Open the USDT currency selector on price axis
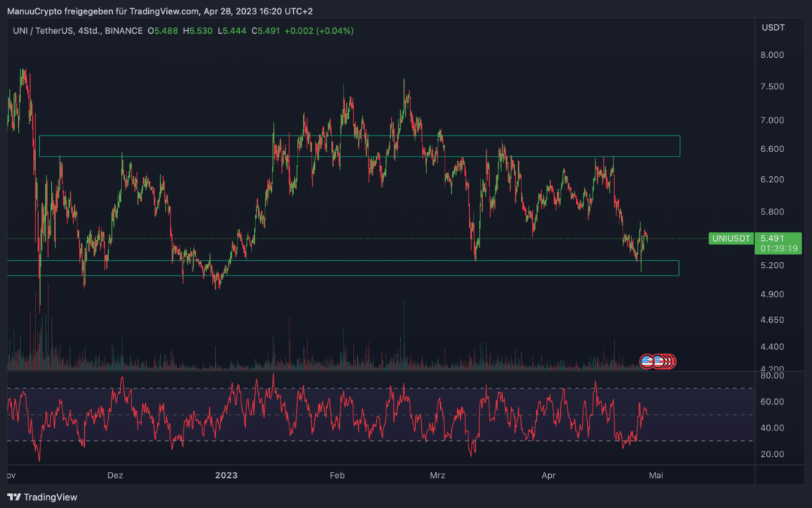 pyautogui.click(x=773, y=28)
